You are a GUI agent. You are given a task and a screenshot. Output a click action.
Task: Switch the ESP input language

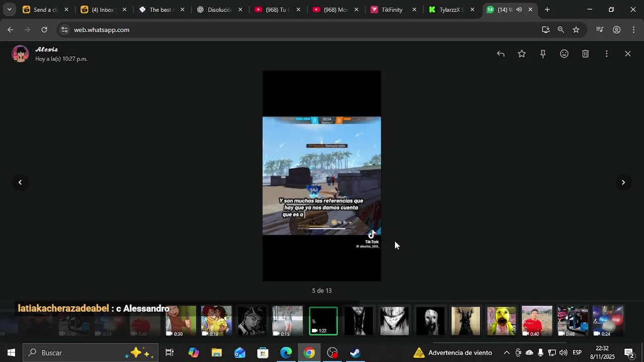[x=577, y=353]
